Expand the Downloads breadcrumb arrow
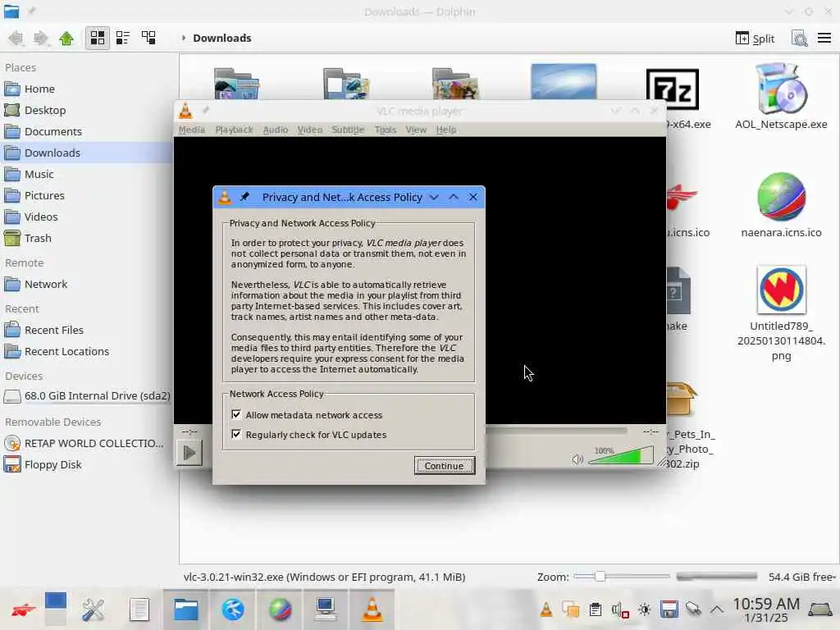The image size is (840, 630). (183, 38)
